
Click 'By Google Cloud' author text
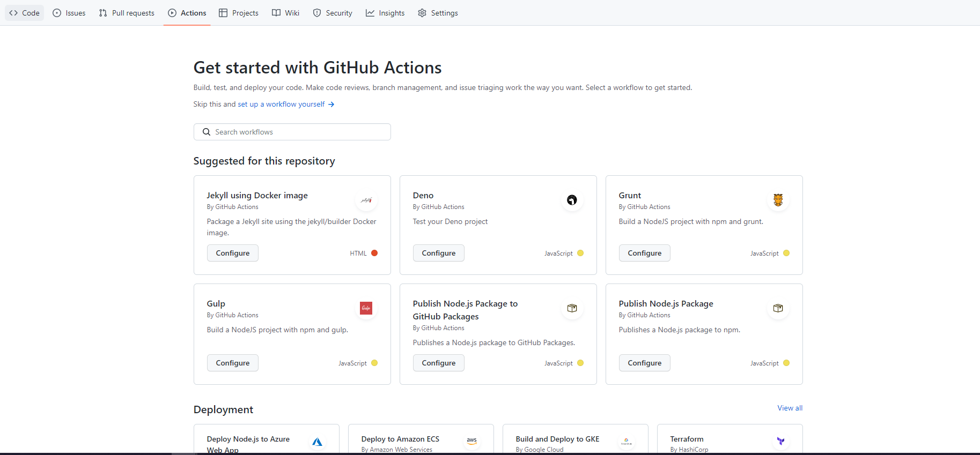[x=540, y=450]
